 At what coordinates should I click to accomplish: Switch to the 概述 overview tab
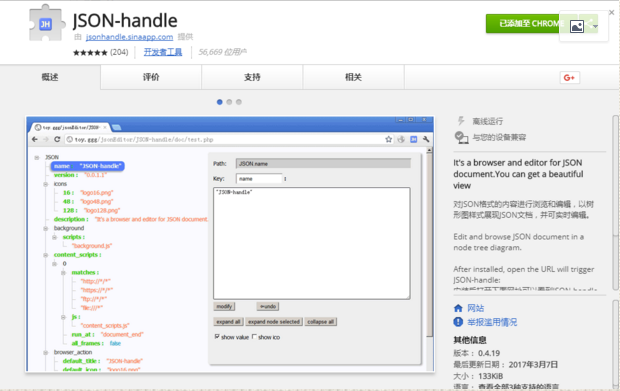[50, 77]
